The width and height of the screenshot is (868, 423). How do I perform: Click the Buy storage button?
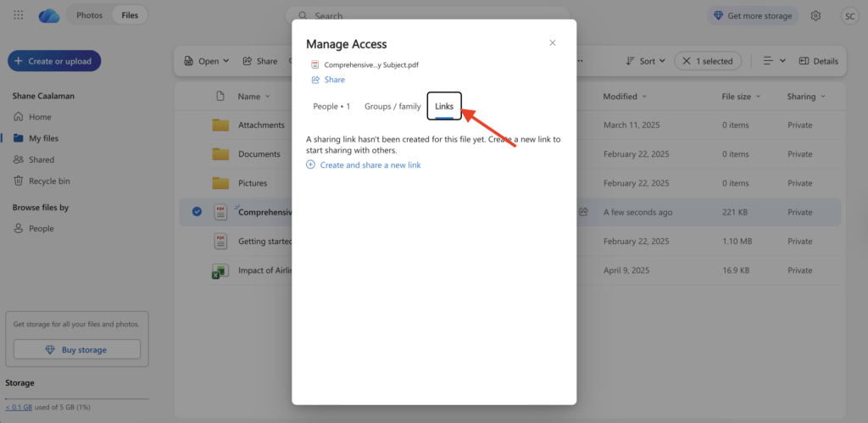tap(77, 350)
